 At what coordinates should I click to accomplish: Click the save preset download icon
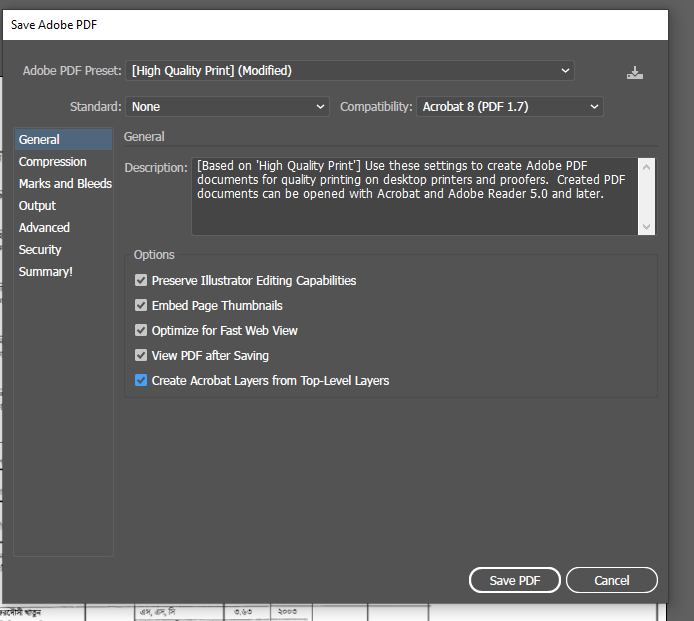click(x=635, y=72)
